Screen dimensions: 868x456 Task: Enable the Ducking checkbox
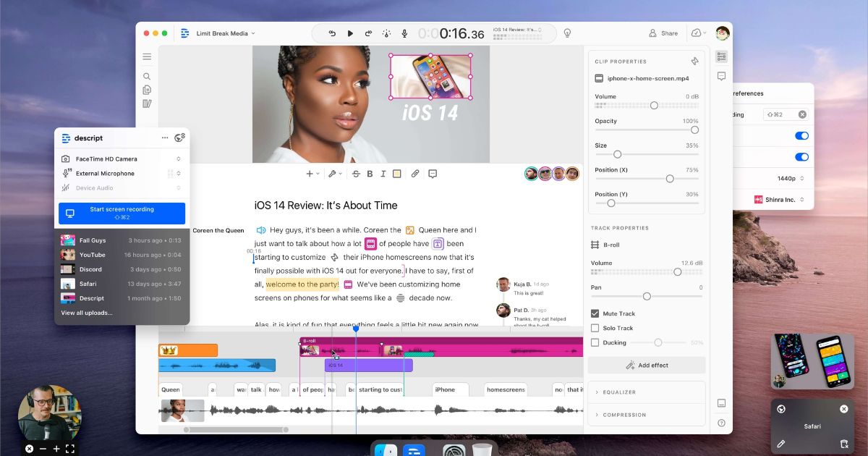(x=595, y=342)
